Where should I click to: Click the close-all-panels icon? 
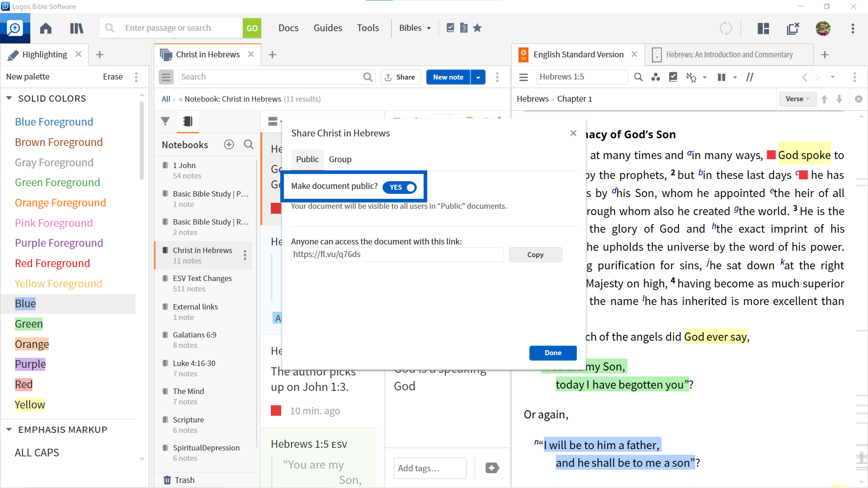click(793, 28)
